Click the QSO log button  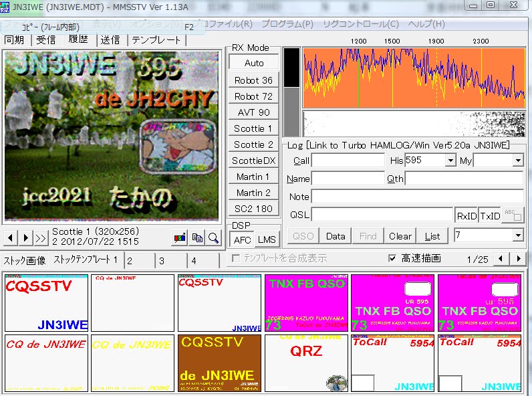point(303,236)
